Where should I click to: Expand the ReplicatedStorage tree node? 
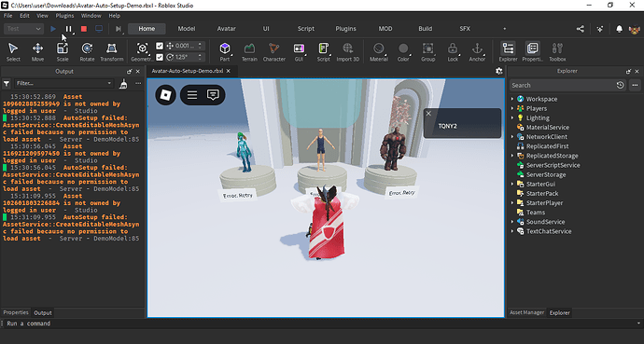coord(512,156)
